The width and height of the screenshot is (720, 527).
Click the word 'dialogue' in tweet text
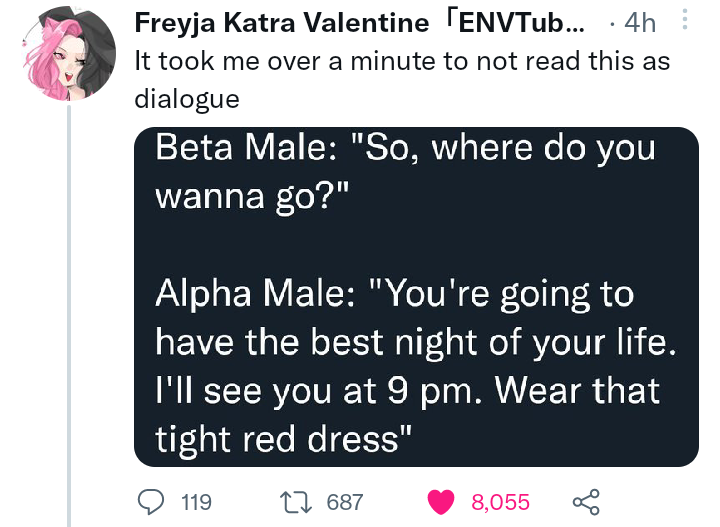pos(187,99)
